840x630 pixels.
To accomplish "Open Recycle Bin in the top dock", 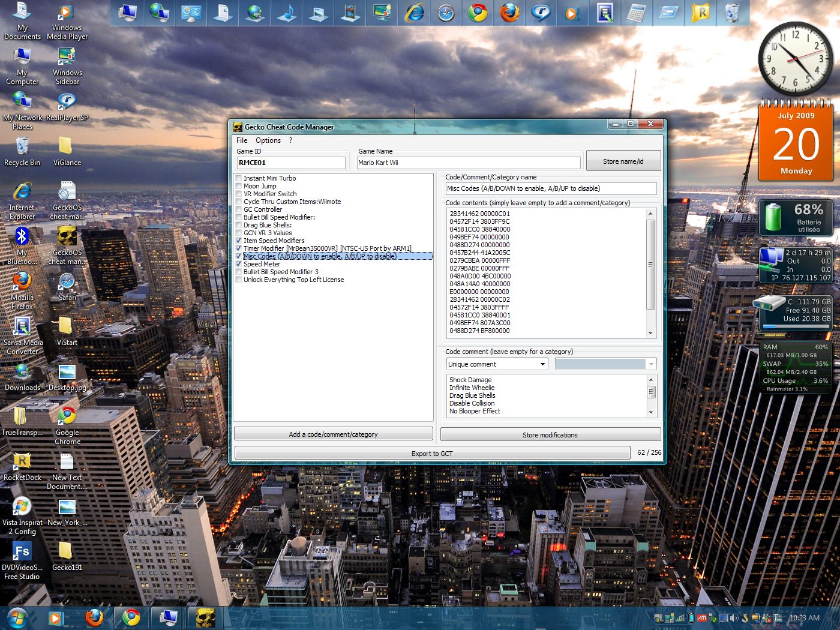I will click(732, 12).
